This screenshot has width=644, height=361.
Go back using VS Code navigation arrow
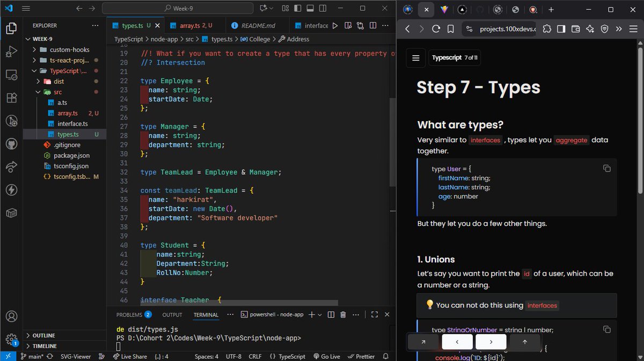tap(79, 9)
